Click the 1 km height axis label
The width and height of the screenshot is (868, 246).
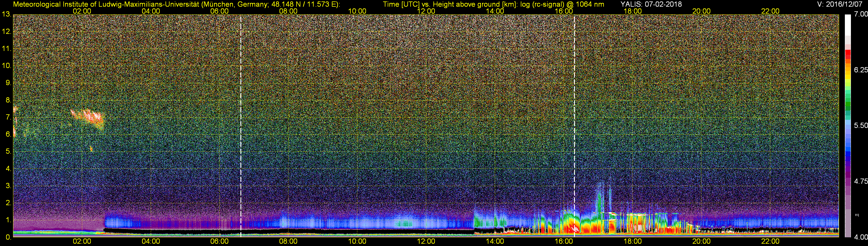point(8,220)
